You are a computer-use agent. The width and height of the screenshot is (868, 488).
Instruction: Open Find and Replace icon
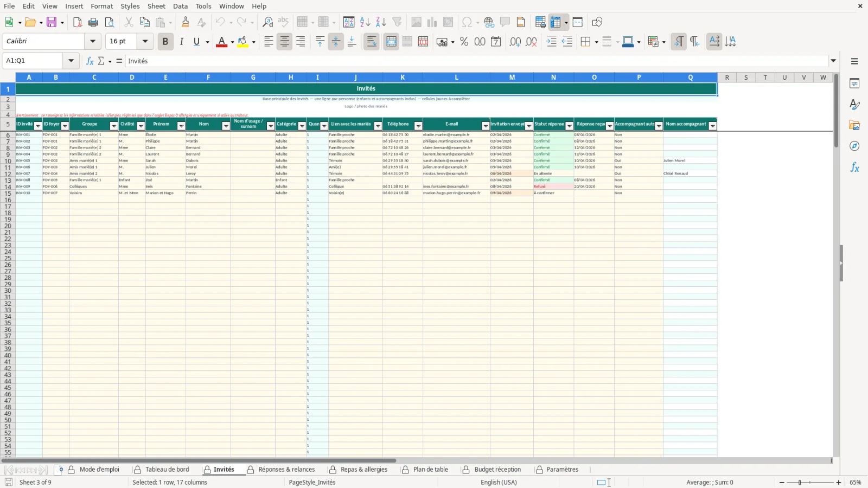click(267, 22)
